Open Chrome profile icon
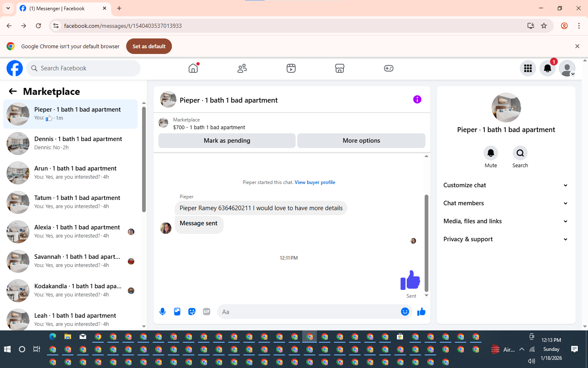The width and height of the screenshot is (588, 368). coord(564,26)
